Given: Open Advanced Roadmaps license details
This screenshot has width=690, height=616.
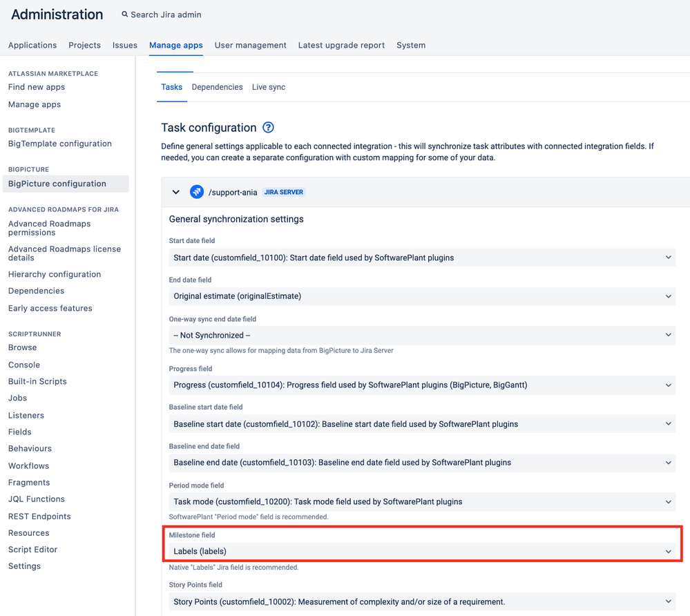Looking at the screenshot, I should [x=64, y=253].
